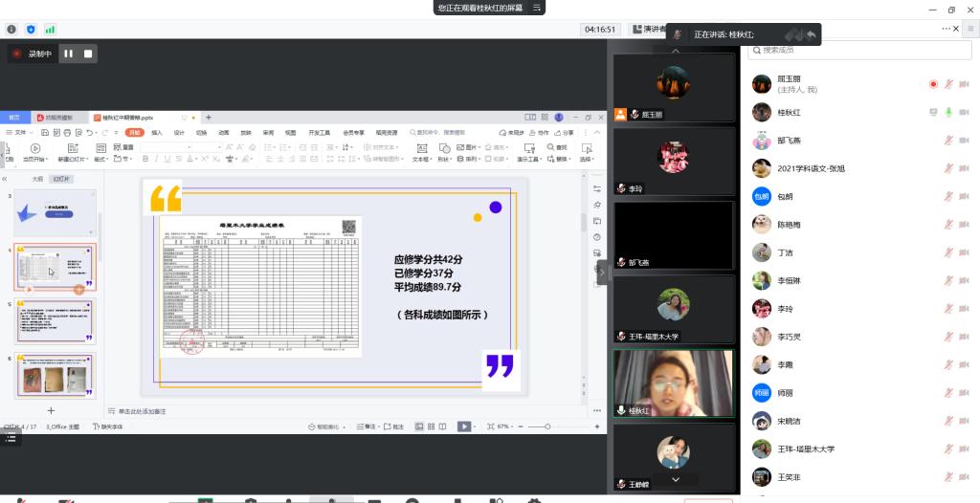This screenshot has width=980, height=503.
Task: Expand the shared-screen notification menu
Action: coord(538,7)
